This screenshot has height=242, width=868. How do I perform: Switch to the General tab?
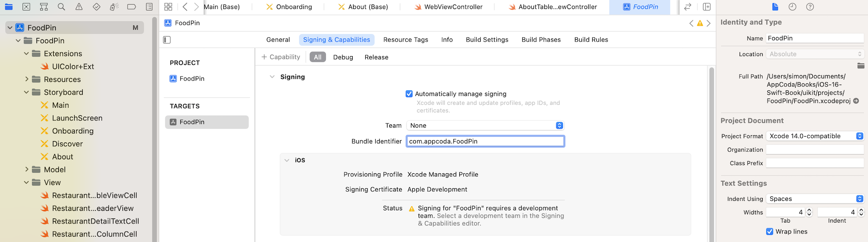[278, 40]
